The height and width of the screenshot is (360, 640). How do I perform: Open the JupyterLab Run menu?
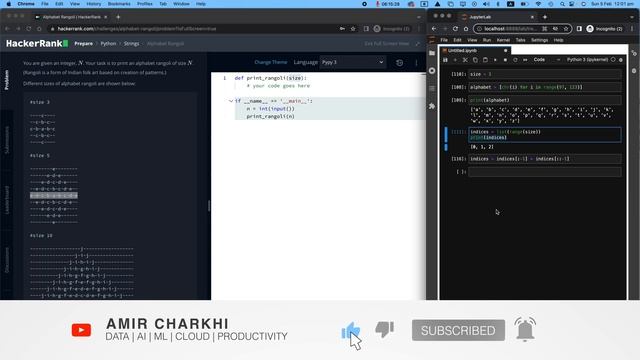pyautogui.click(x=487, y=40)
